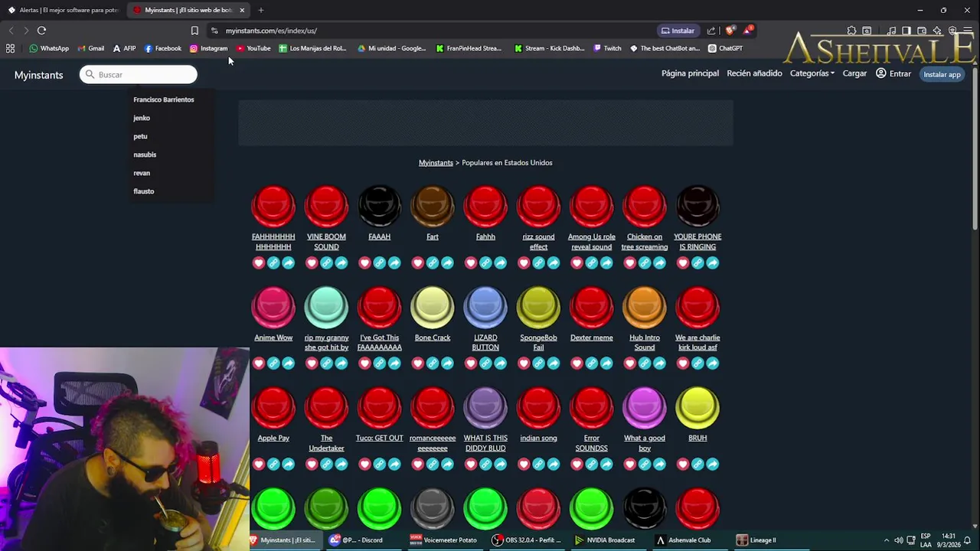Click the Instalar button in address bar
980x551 pixels.
click(678, 31)
